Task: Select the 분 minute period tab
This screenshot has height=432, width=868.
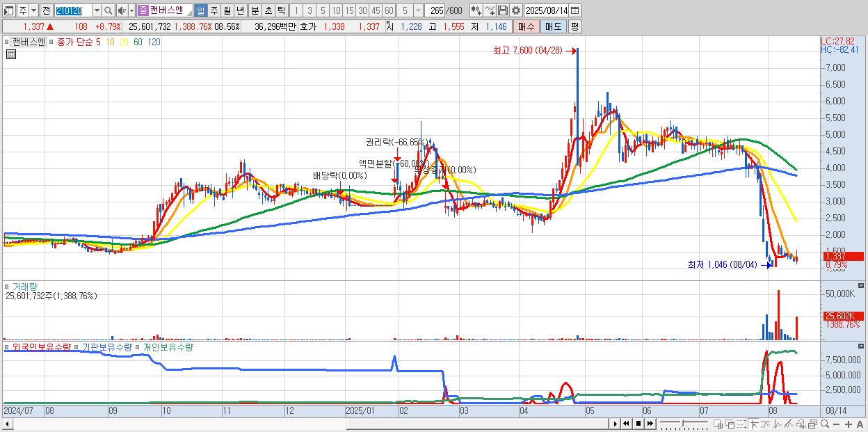Action: click(x=255, y=10)
